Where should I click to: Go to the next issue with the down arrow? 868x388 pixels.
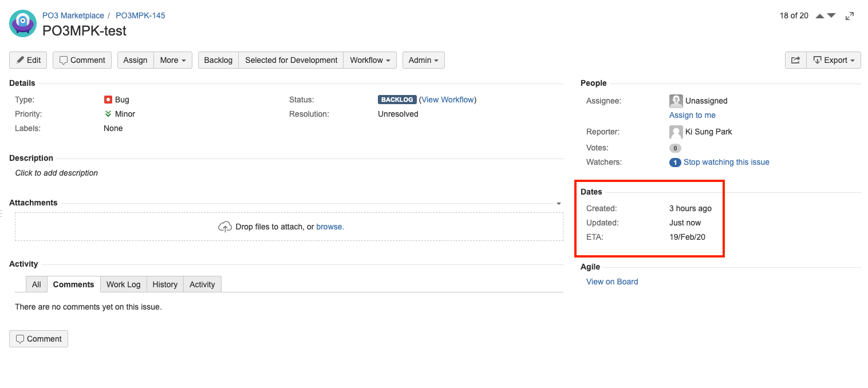tap(831, 16)
